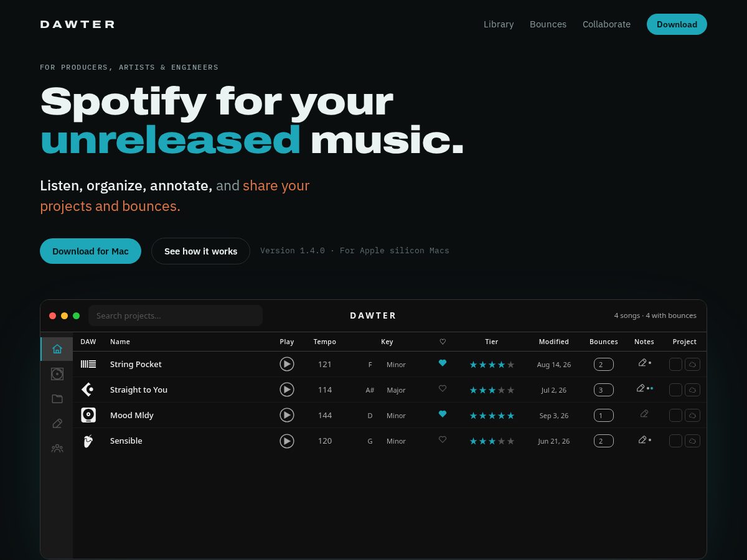
Task: Sort by DAW column header
Action: [x=88, y=342]
